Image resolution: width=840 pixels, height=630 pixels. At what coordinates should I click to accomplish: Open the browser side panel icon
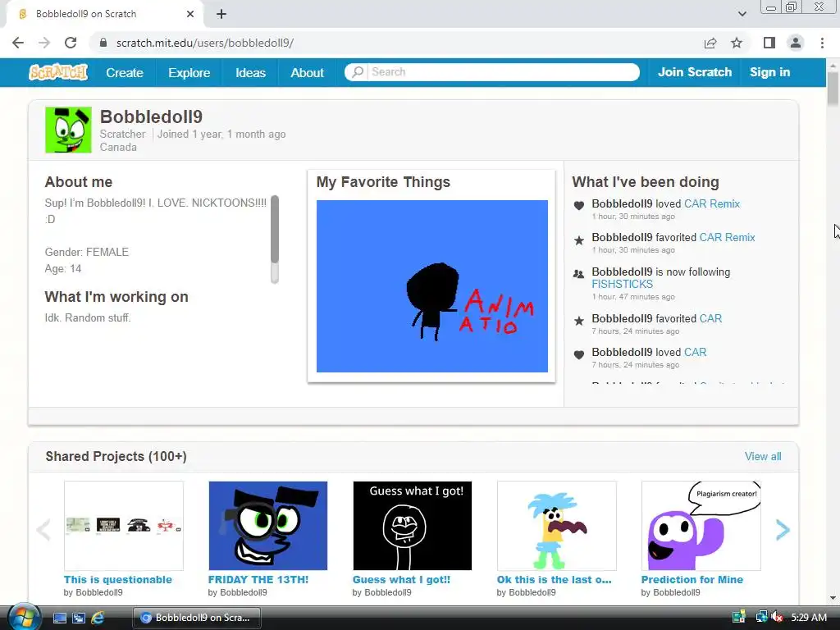coord(769,43)
